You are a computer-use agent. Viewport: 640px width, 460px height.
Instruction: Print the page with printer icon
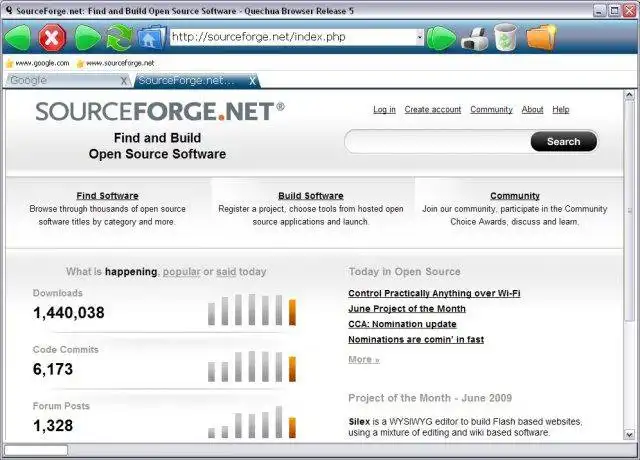pyautogui.click(x=475, y=39)
